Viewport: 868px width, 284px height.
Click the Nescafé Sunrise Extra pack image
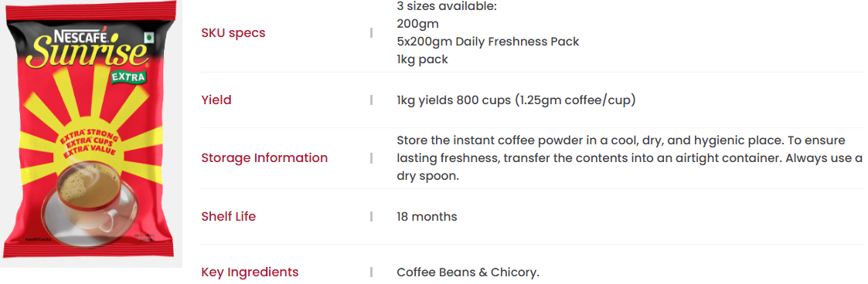point(90,134)
